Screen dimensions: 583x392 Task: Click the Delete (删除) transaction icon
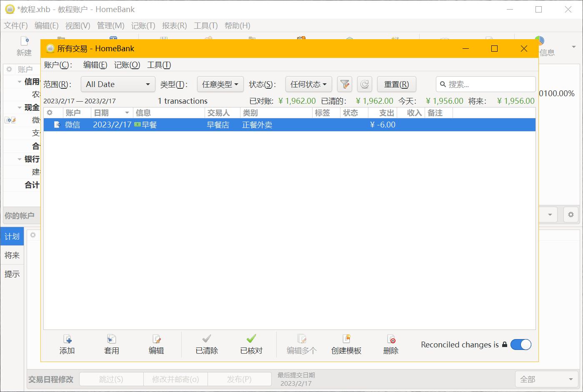click(391, 339)
